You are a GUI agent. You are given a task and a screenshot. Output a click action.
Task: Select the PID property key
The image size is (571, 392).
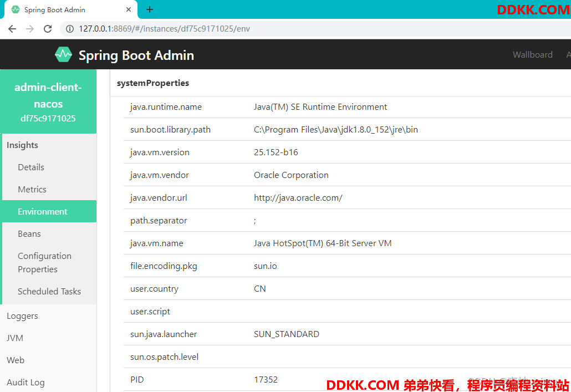pyautogui.click(x=137, y=380)
